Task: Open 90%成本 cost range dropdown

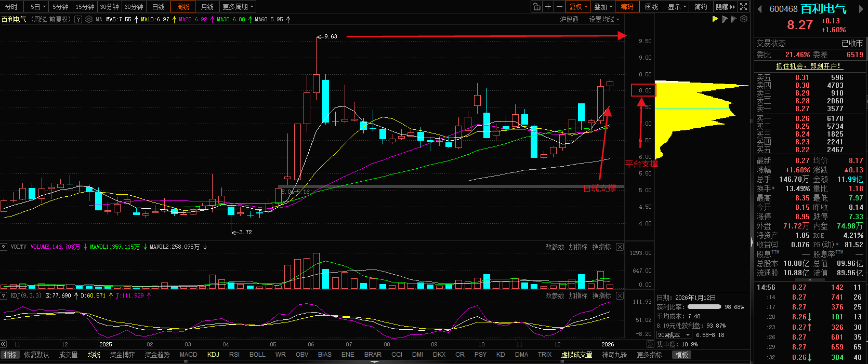Action: [x=675, y=335]
